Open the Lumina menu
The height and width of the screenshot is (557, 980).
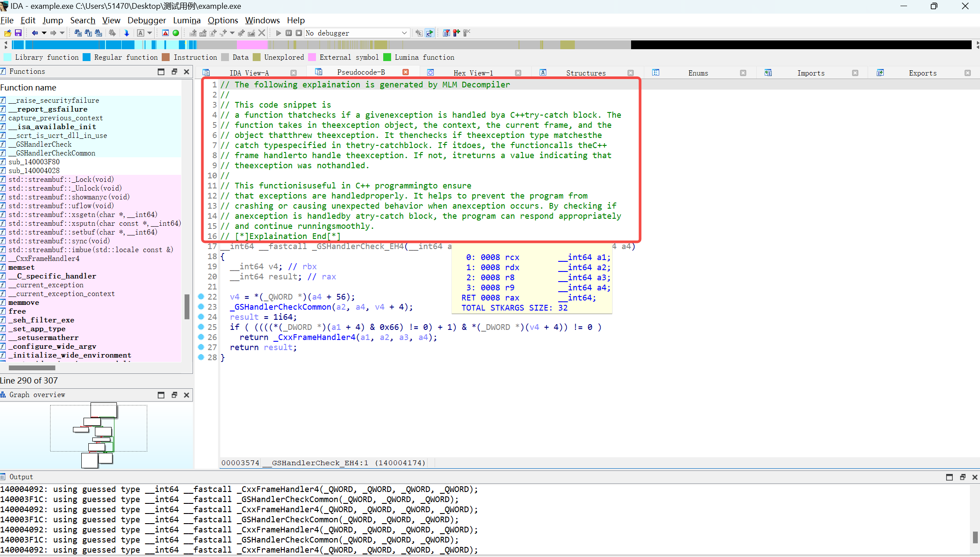(x=187, y=20)
